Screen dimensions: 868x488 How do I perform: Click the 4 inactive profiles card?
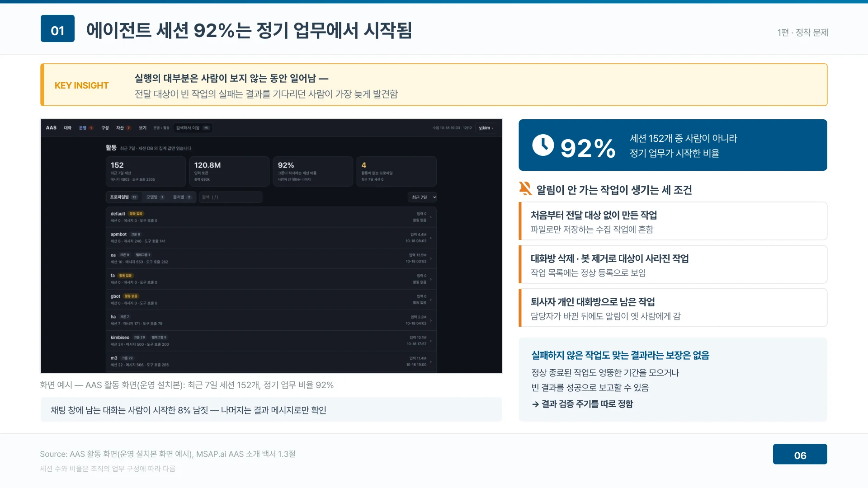(396, 172)
